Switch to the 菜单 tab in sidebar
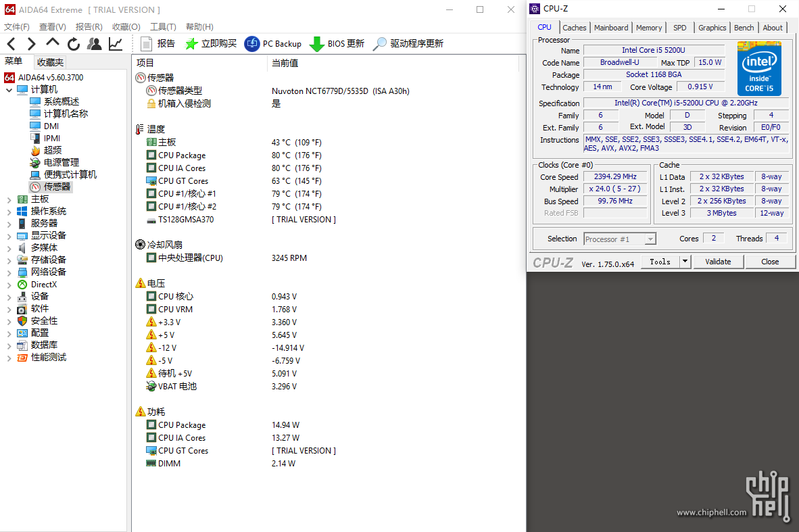799x532 pixels. point(14,62)
